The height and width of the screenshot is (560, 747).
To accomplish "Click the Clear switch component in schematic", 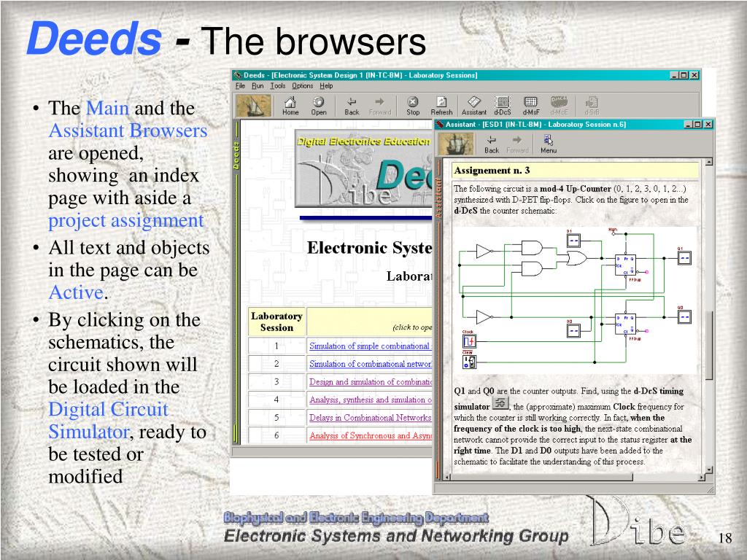I will (469, 362).
